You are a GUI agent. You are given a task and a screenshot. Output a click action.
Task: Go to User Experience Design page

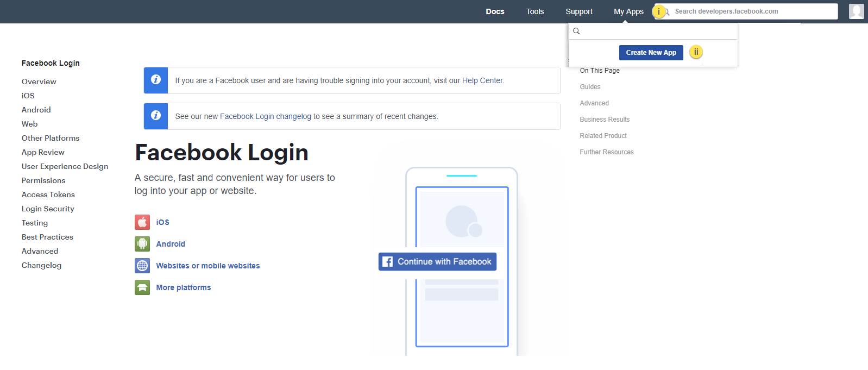tap(65, 166)
